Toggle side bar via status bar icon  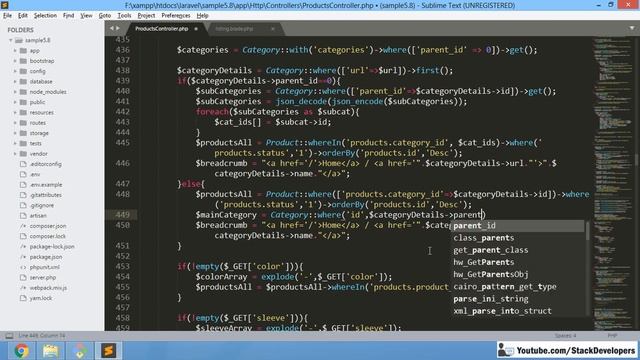pyautogui.click(x=9, y=336)
